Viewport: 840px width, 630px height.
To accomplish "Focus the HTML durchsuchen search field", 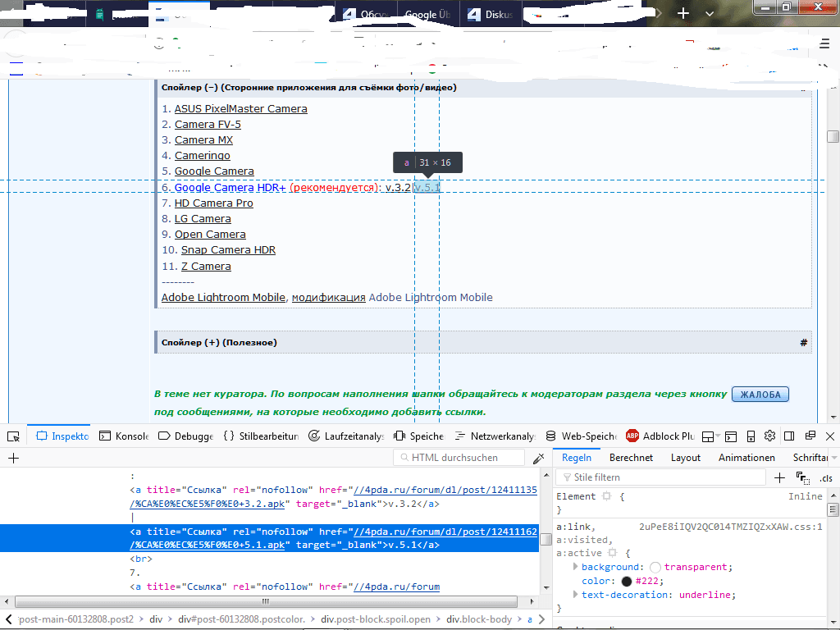I will [x=459, y=458].
